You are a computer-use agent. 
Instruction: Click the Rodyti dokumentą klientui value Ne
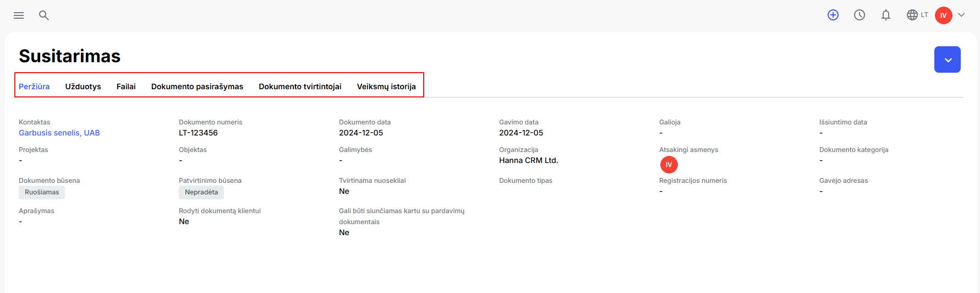[x=184, y=221]
